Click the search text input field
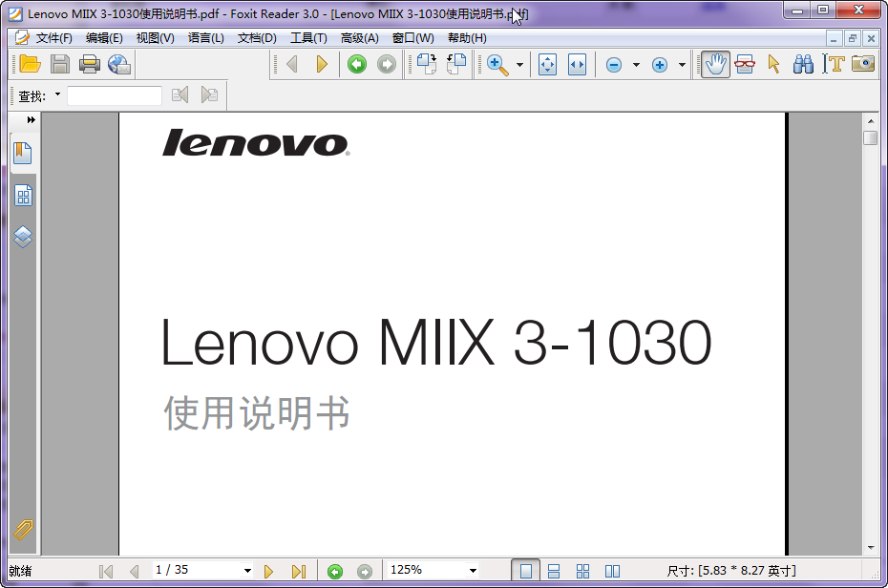Screen dimensions: 888x588 coord(115,95)
